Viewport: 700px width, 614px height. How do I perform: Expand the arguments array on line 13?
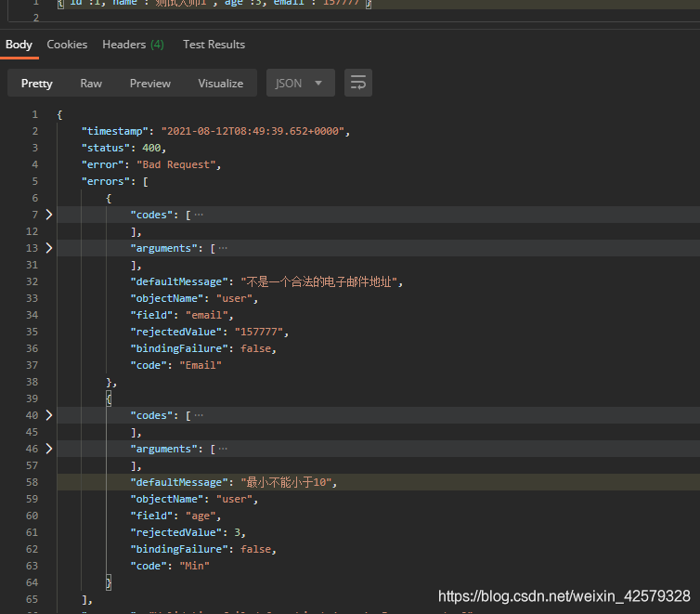[x=49, y=248]
